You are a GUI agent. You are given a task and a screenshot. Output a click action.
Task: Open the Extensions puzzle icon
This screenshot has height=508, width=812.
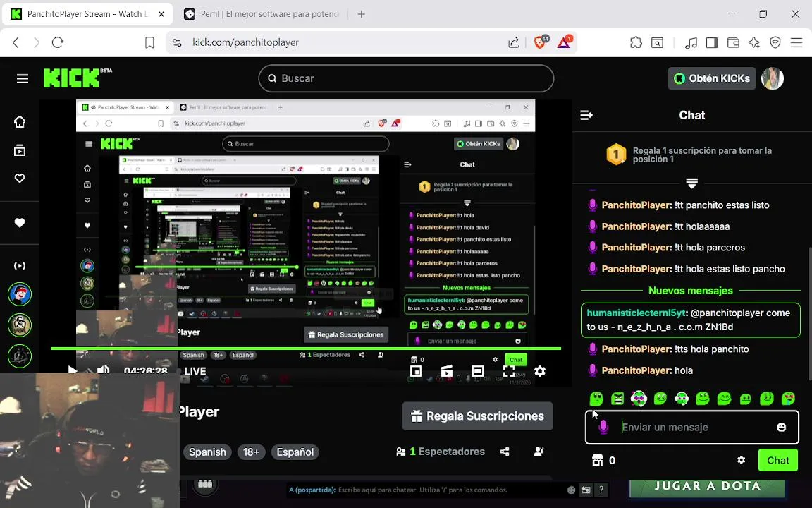click(636, 42)
